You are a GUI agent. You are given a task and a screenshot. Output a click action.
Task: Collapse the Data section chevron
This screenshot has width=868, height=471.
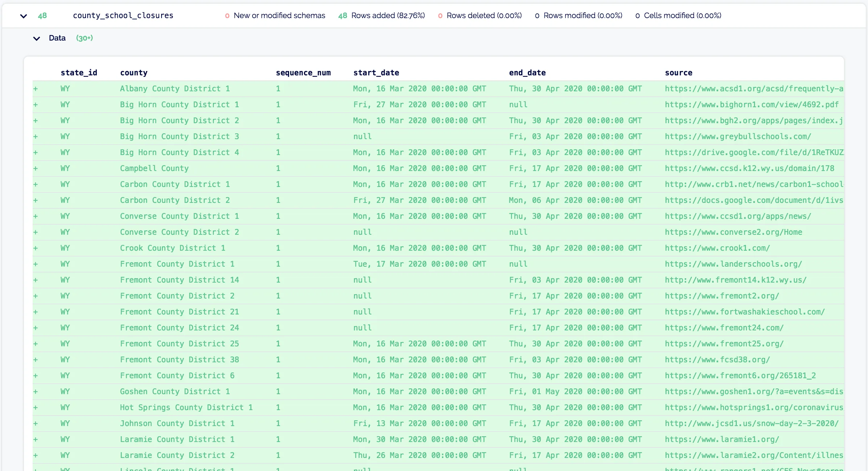(x=37, y=38)
